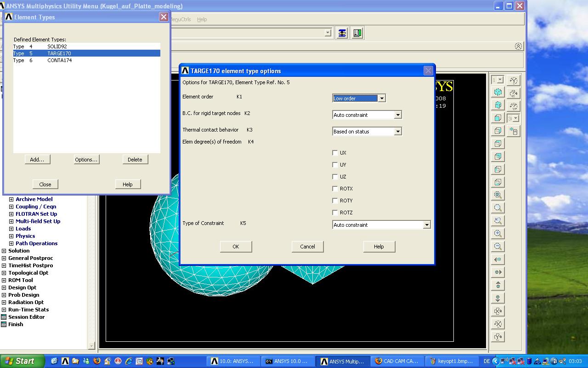588x368 pixels.
Task: Cancel the TARGE170 options dialog
Action: tap(307, 247)
